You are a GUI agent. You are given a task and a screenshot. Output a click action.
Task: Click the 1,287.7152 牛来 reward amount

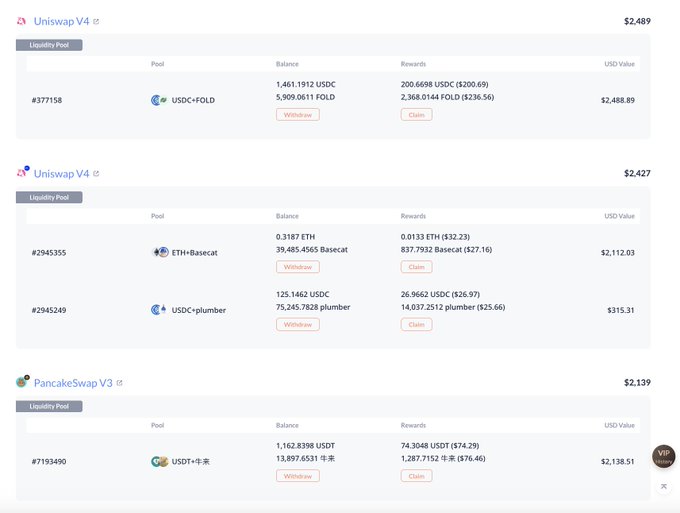443,458
